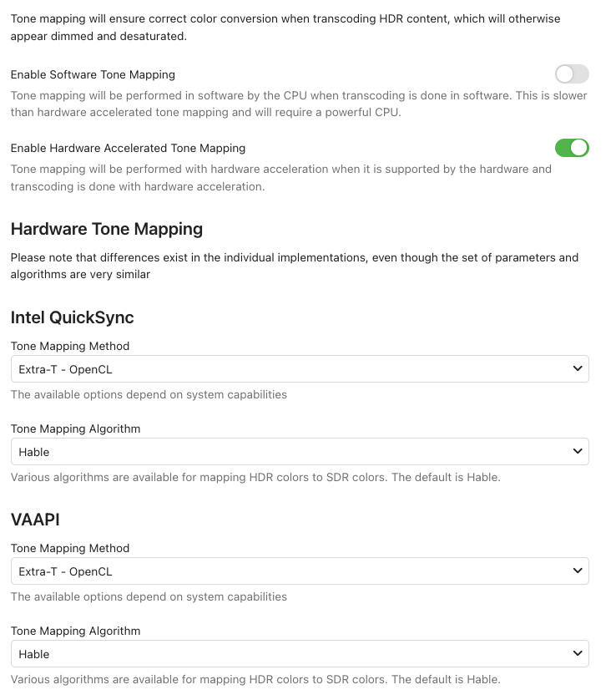Open Intel QuickSync 'Extra-T - OpenCL' method dropdown

300,369
